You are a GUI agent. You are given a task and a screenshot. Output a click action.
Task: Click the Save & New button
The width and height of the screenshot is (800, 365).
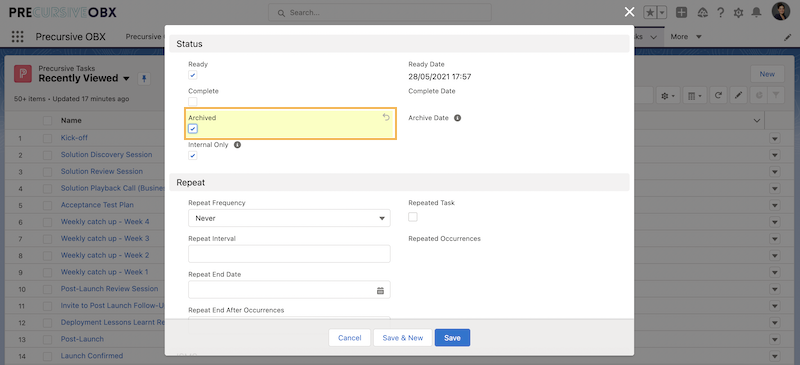[403, 338]
